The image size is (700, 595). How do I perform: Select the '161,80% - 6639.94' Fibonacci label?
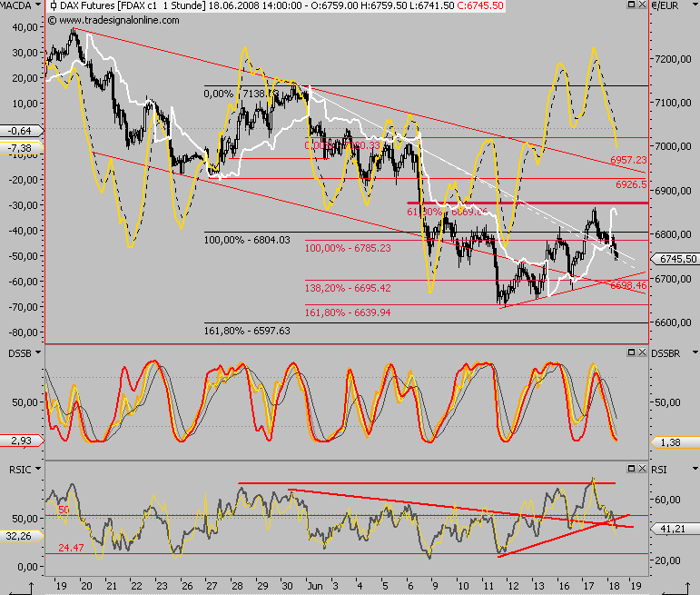click(348, 312)
